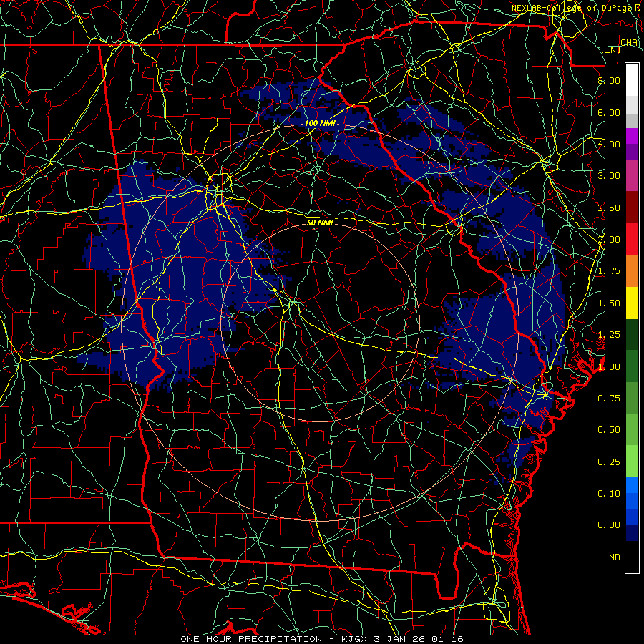Select the black ND segment at scale bottom

632,557
